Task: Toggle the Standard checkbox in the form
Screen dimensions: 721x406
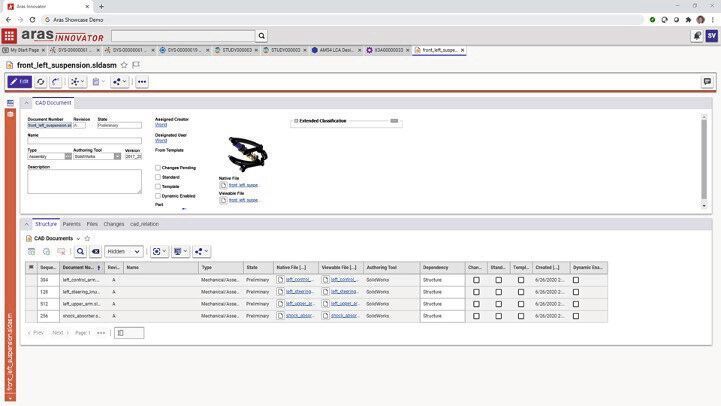Action: (x=158, y=177)
